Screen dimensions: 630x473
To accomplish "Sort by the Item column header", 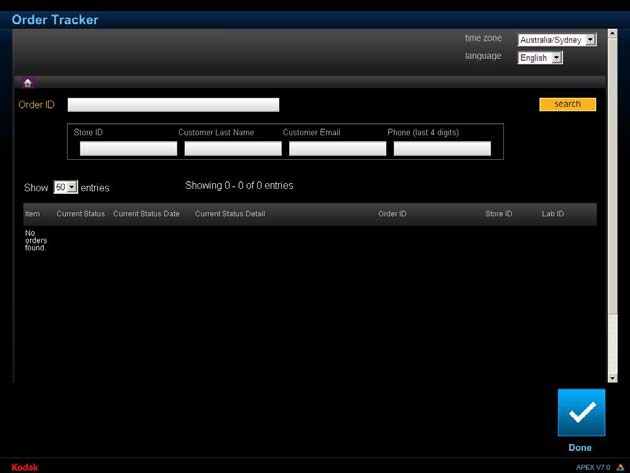I will click(x=33, y=214).
